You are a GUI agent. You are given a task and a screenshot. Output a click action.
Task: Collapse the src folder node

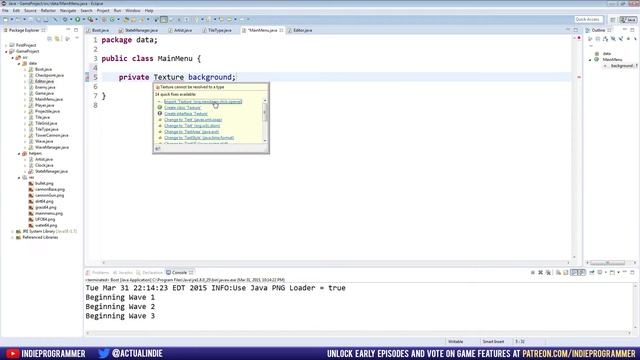tap(13, 58)
